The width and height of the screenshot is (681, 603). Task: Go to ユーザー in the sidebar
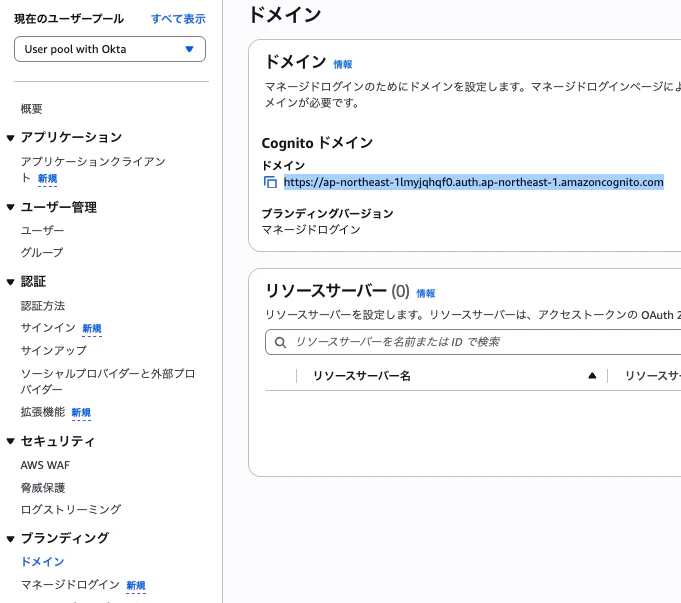tap(42, 230)
